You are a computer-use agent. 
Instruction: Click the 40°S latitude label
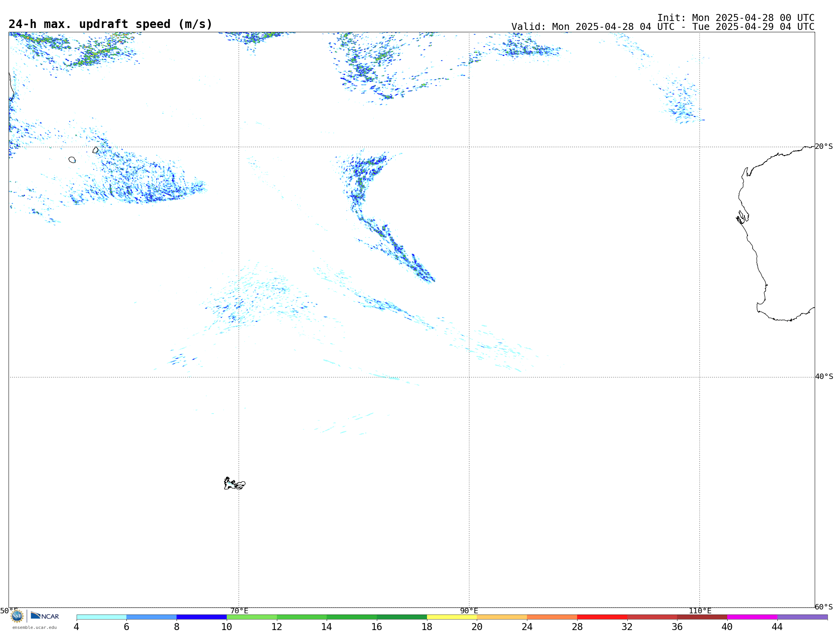824,377
